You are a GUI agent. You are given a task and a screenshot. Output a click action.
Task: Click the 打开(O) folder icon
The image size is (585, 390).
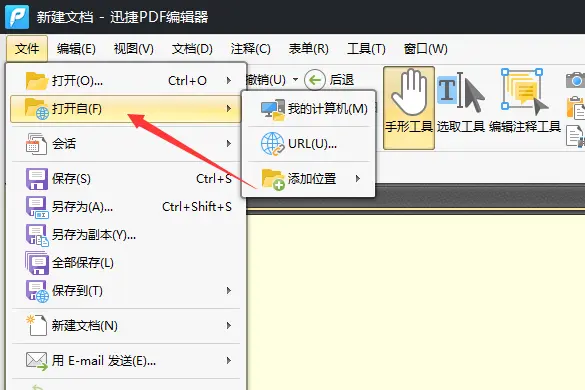[37, 80]
